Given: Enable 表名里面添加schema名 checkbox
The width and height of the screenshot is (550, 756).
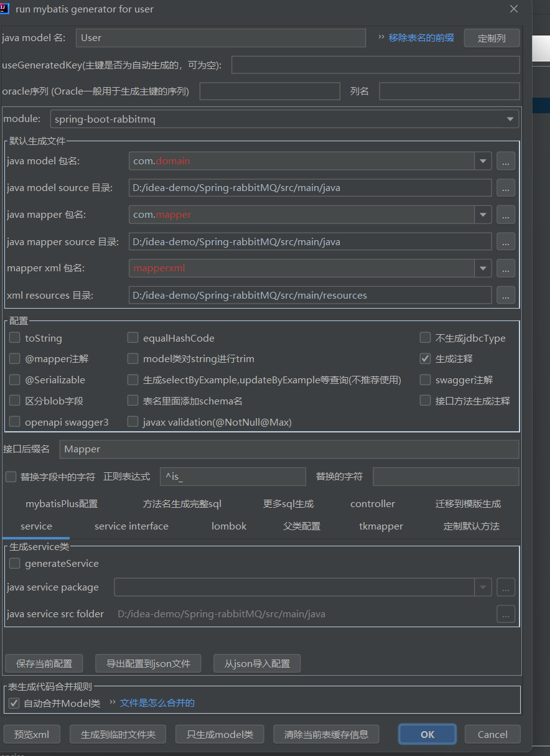Looking at the screenshot, I should point(133,401).
